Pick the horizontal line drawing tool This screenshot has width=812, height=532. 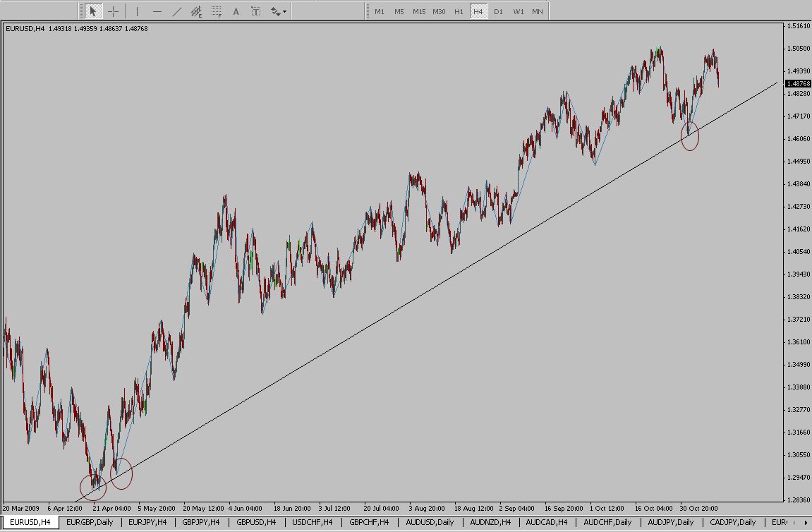pyautogui.click(x=157, y=11)
